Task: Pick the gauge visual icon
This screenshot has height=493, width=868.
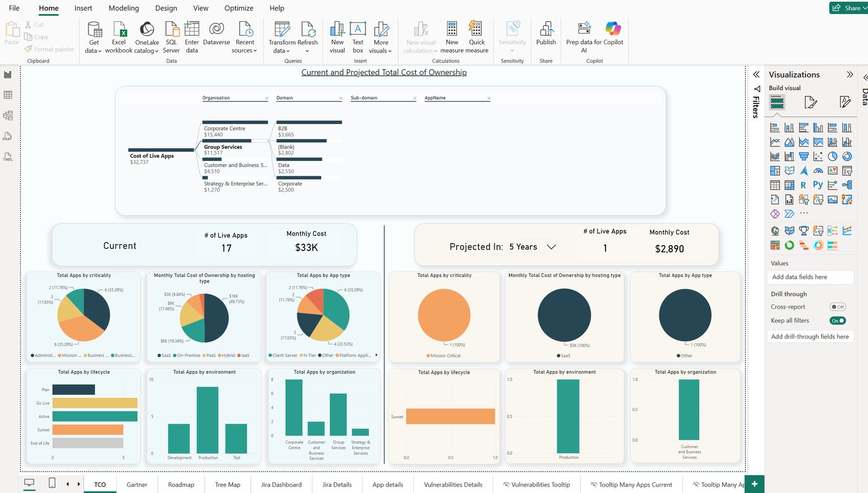Action: click(818, 171)
